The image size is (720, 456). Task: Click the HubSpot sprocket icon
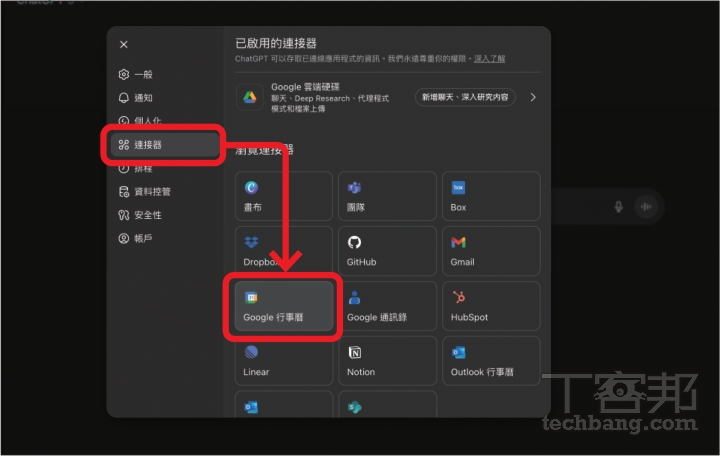pyautogui.click(x=458, y=298)
